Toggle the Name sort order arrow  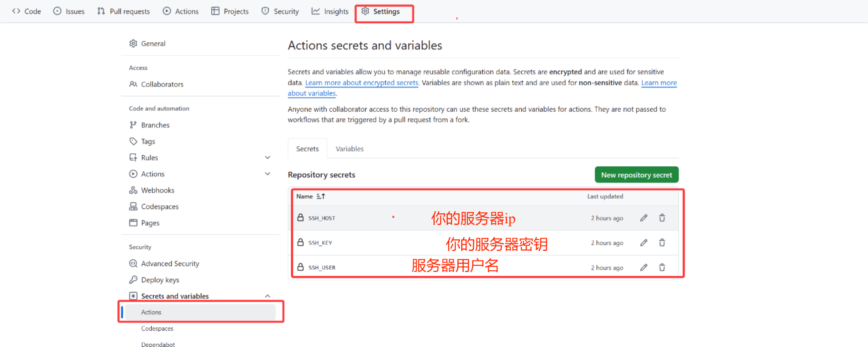click(321, 196)
